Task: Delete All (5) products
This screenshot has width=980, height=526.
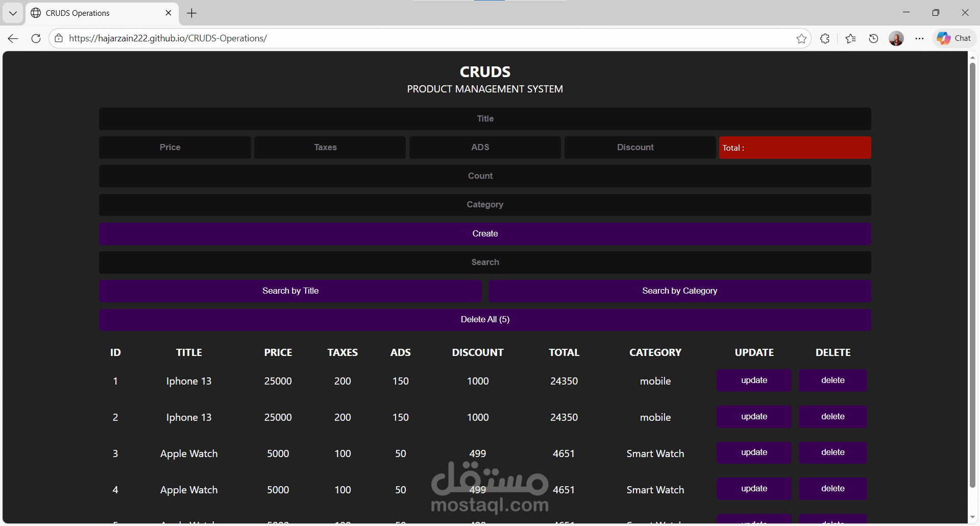Action: [x=485, y=319]
